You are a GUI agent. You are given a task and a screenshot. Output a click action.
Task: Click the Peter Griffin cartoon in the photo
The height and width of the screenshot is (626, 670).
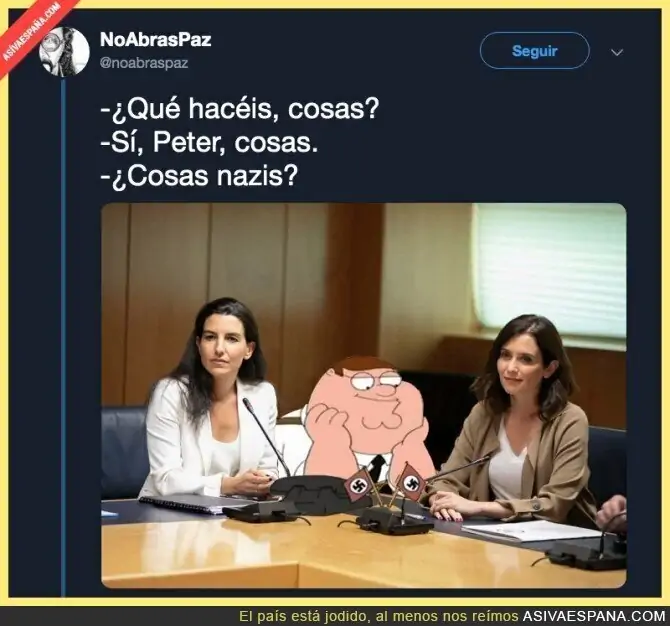tap(367, 421)
